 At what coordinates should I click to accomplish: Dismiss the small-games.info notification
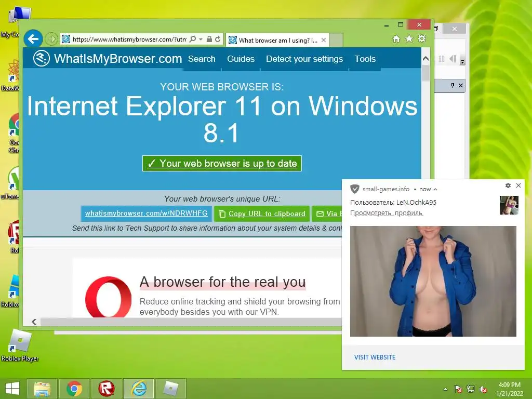pos(518,185)
